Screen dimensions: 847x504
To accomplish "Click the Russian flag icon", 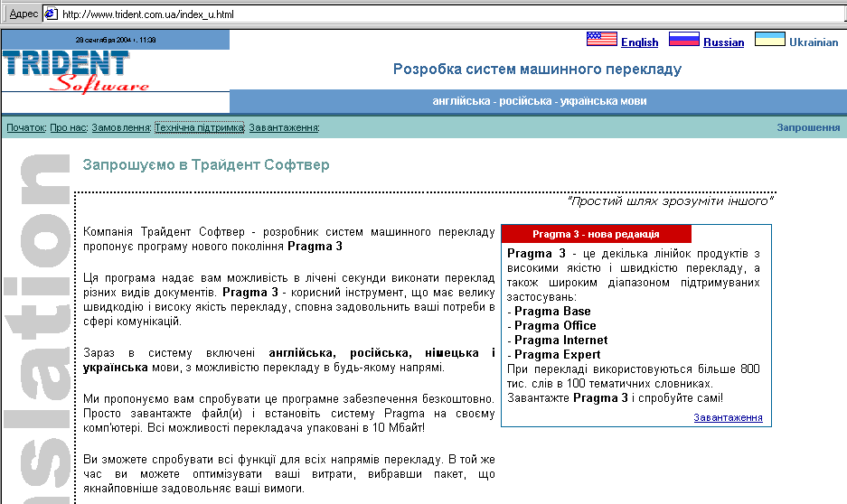I will [x=684, y=39].
